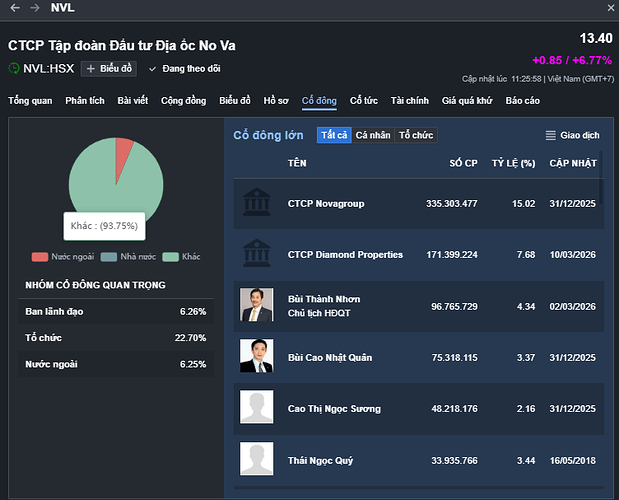Image resolution: width=619 pixels, height=500 pixels.
Task: Switch to the Tài chính tab
Action: point(410,101)
